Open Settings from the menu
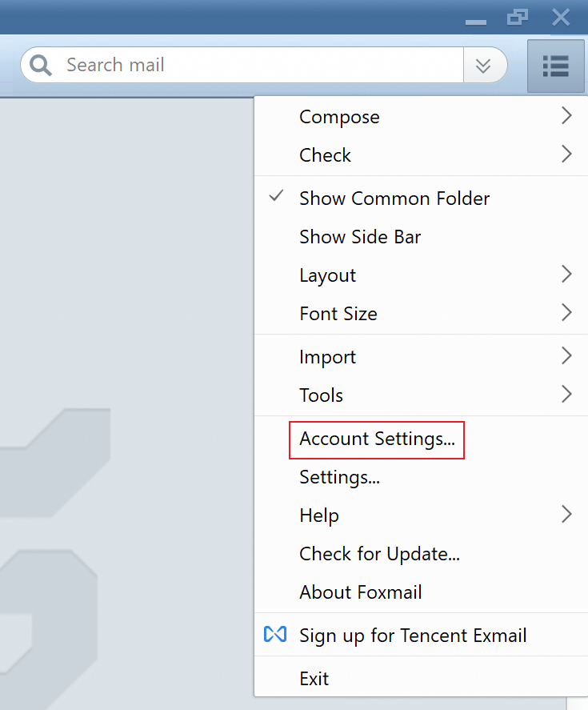The height and width of the screenshot is (710, 588). coord(339,477)
